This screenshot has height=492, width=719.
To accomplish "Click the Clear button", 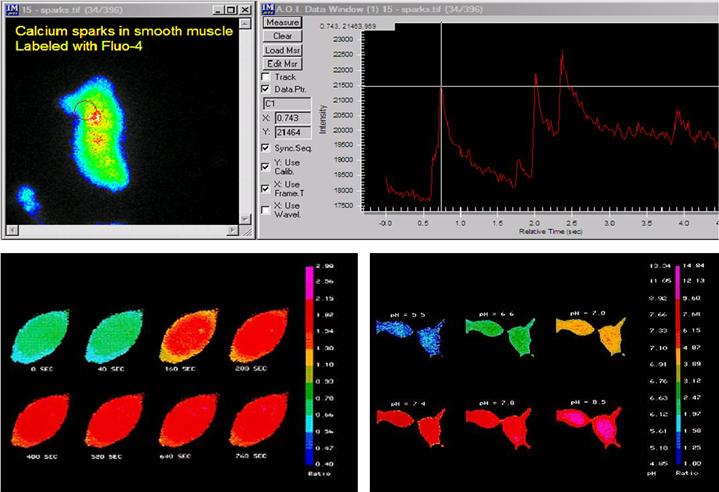I will pyautogui.click(x=282, y=35).
